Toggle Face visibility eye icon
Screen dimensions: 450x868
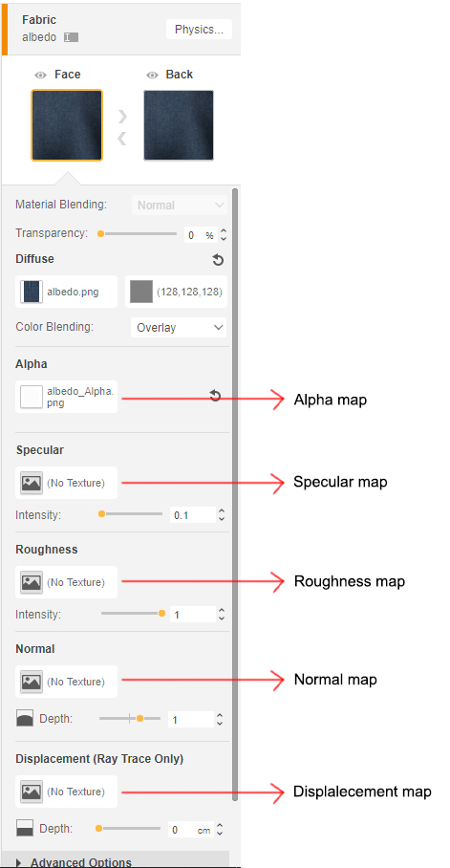[40, 76]
